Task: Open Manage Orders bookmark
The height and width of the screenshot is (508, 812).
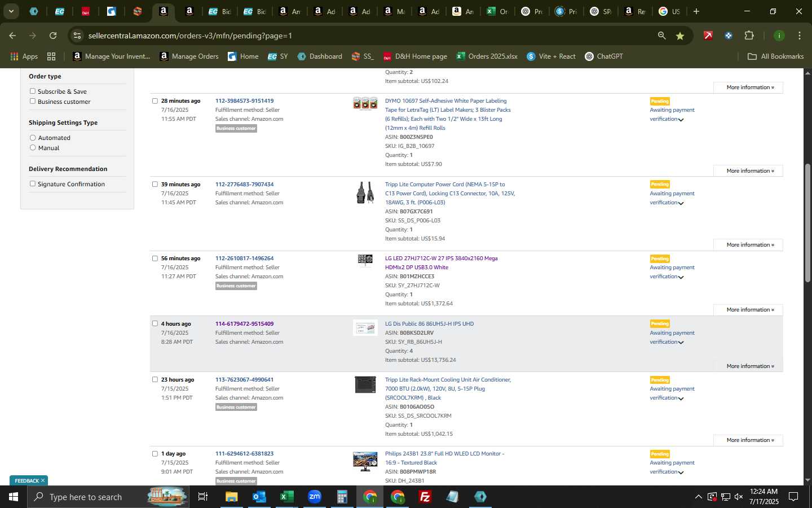Action: pos(189,56)
